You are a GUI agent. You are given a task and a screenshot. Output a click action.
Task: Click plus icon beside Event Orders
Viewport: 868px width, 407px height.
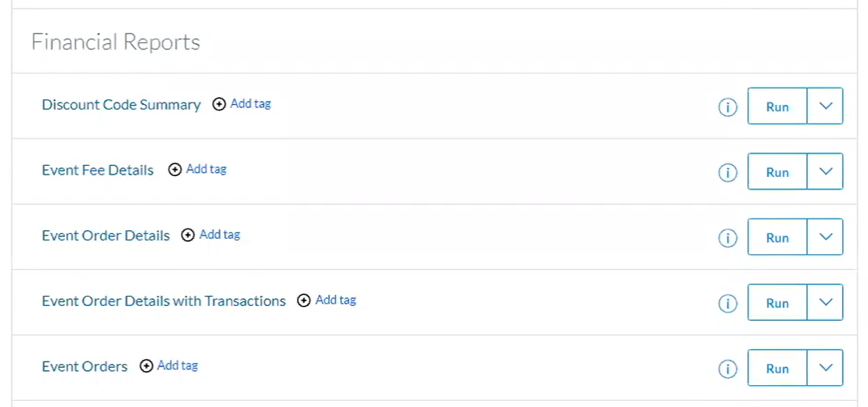(146, 366)
